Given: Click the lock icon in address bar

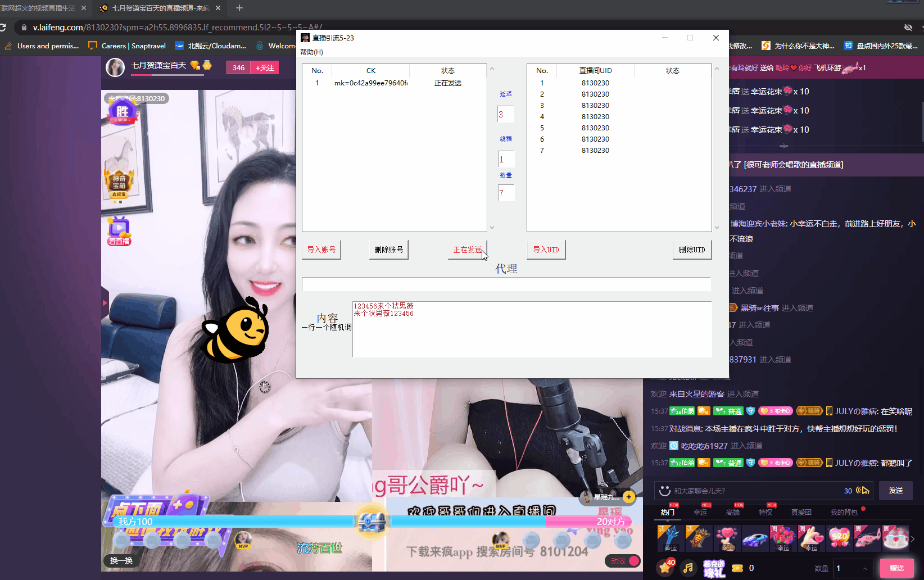Looking at the screenshot, I should [24, 27].
